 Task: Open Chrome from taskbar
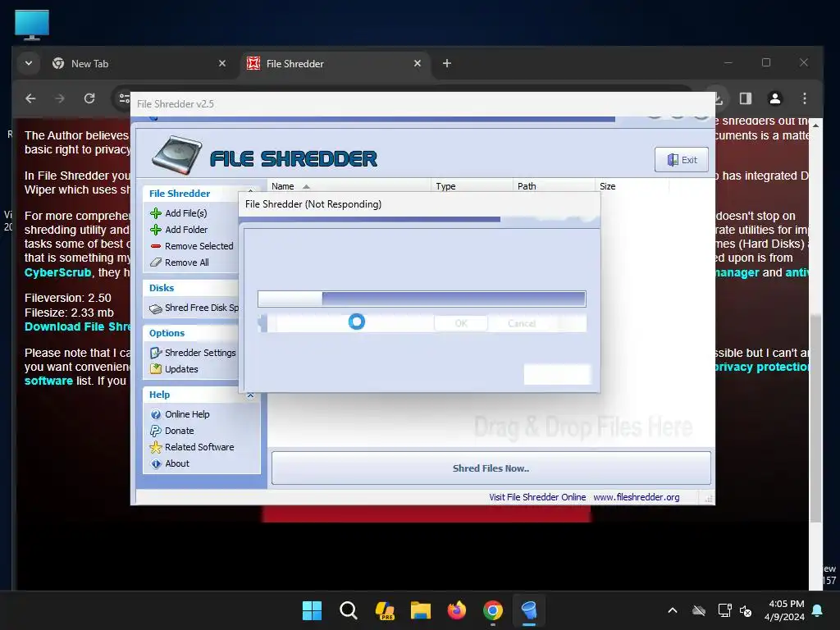pyautogui.click(x=493, y=610)
